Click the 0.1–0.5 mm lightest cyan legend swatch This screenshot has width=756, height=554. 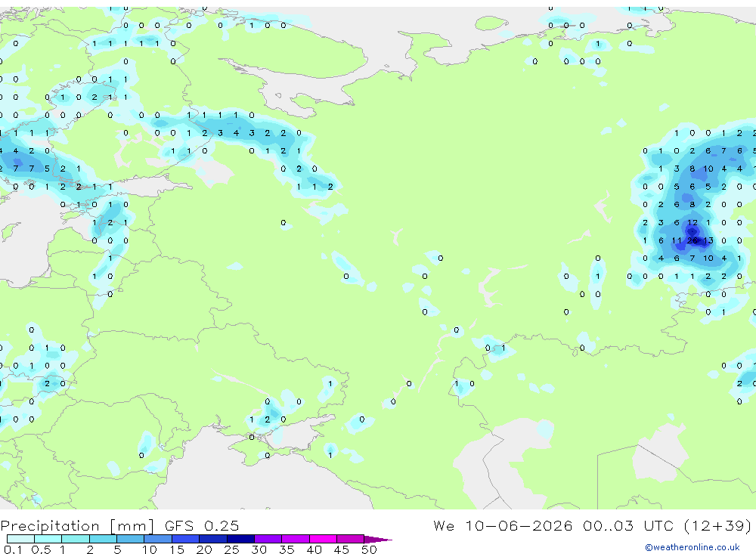[20, 539]
